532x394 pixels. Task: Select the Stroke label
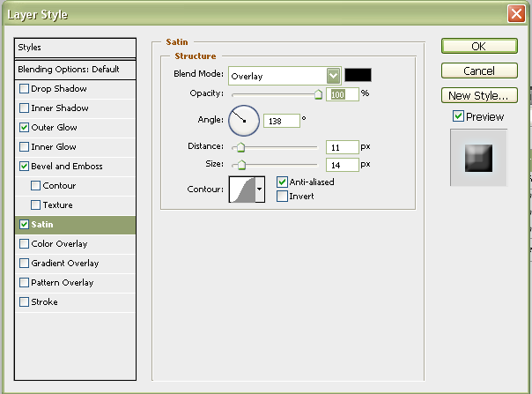tap(44, 302)
